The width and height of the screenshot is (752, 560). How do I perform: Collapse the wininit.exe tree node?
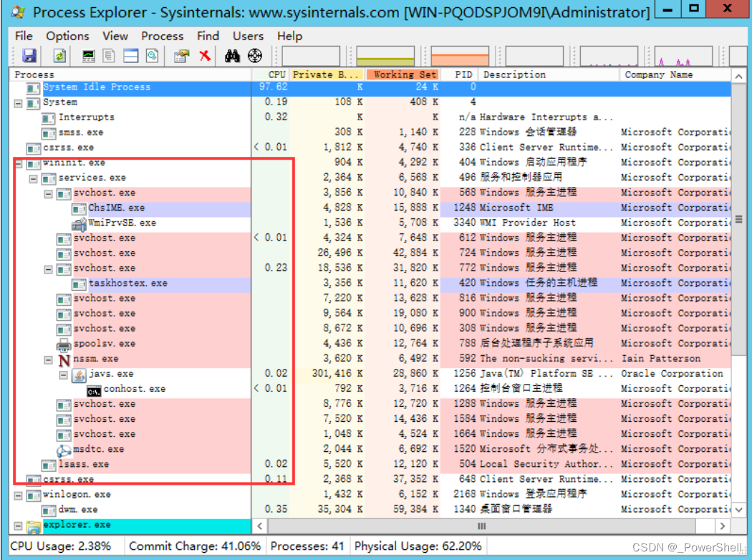tap(18, 163)
